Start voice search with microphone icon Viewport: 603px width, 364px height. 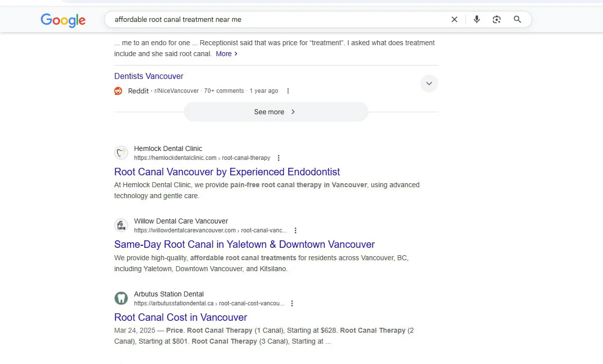[x=477, y=19]
